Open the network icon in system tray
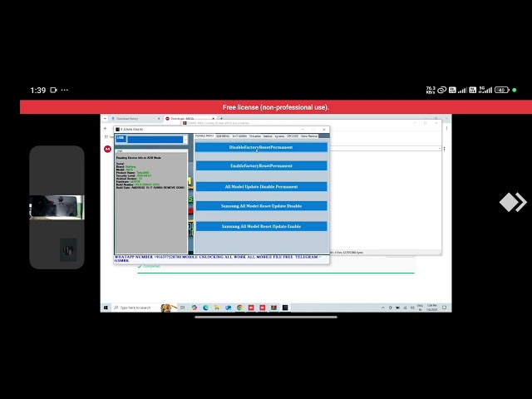The height and width of the screenshot is (399, 532). [405, 308]
